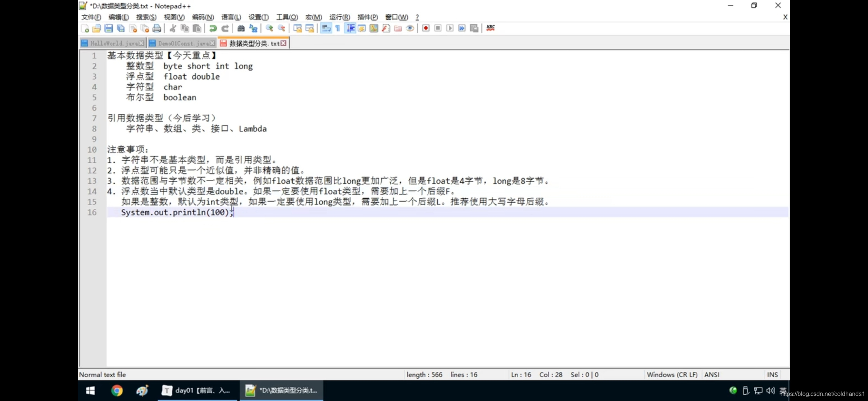The image size is (868, 401).
Task: Click the Save file toolbar icon
Action: pos(108,28)
